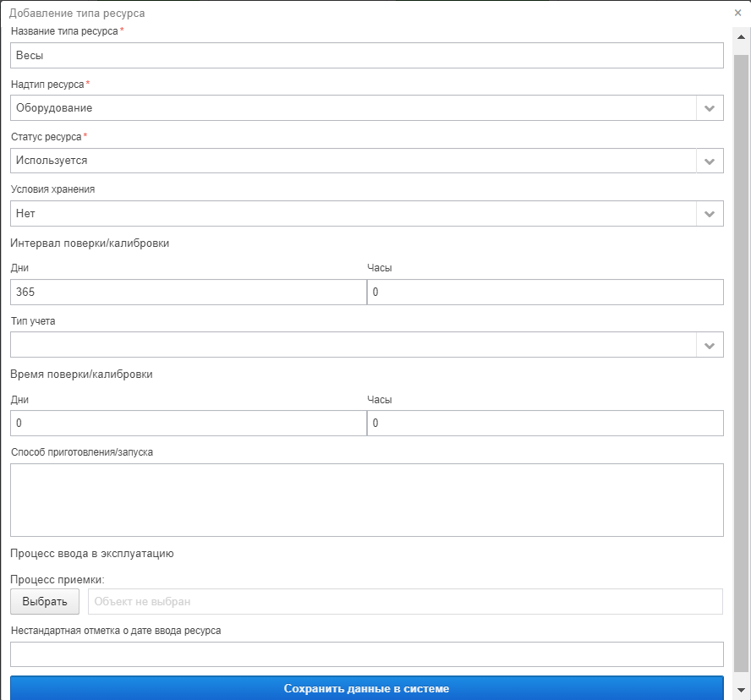Click the 'Объект не выбран' field
This screenshot has height=700, width=751.
[405, 602]
